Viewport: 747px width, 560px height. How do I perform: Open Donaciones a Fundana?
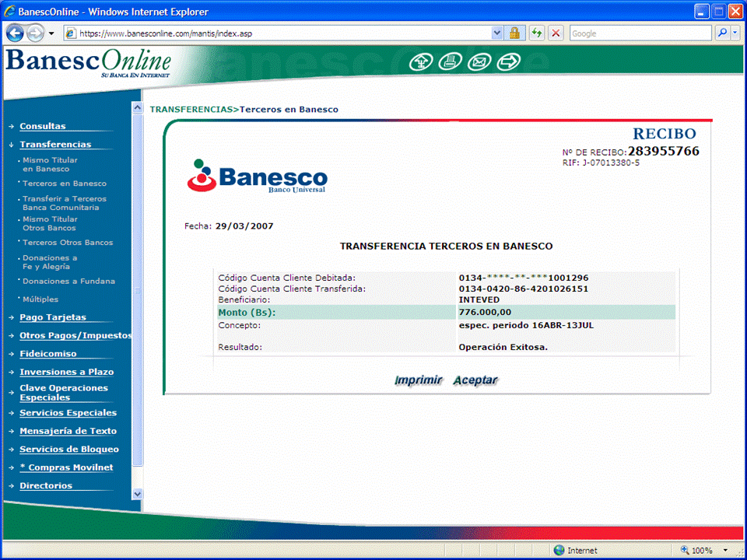(68, 281)
